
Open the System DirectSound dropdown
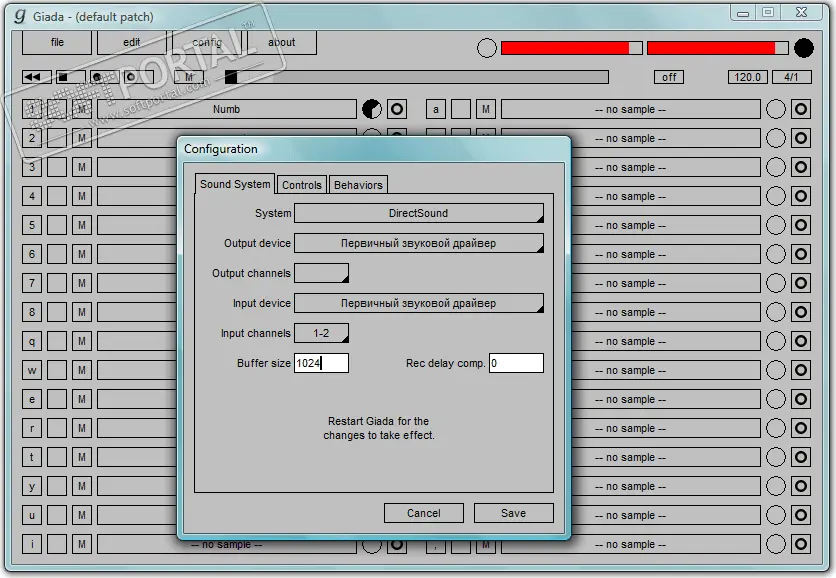click(x=419, y=213)
